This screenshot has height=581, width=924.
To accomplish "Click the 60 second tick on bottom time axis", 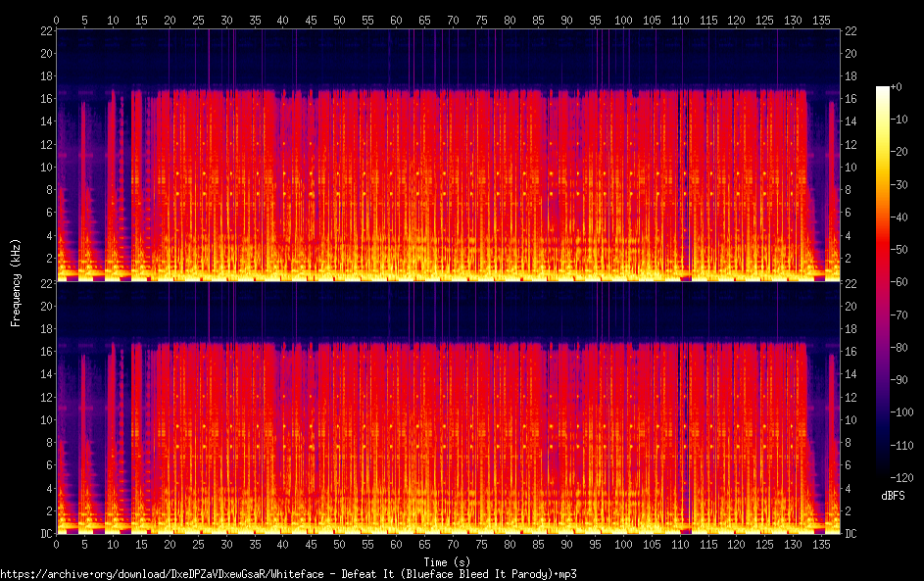I will (x=395, y=545).
